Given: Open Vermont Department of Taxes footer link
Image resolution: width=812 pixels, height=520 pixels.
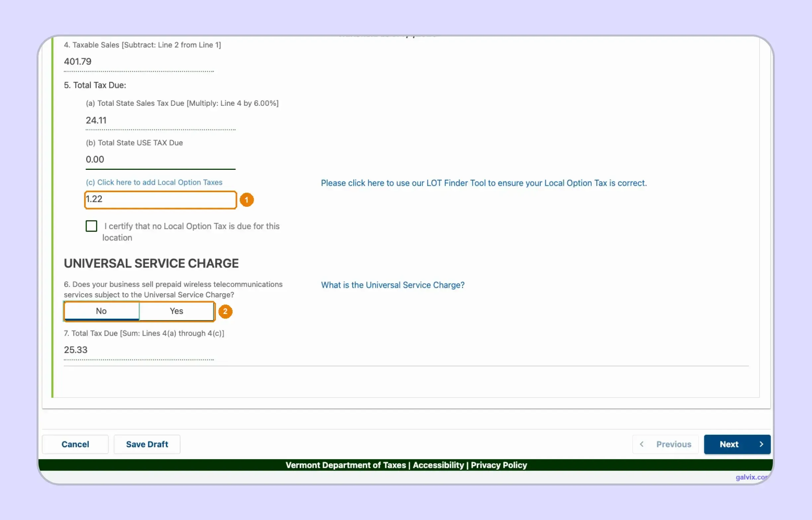Looking at the screenshot, I should [x=346, y=465].
